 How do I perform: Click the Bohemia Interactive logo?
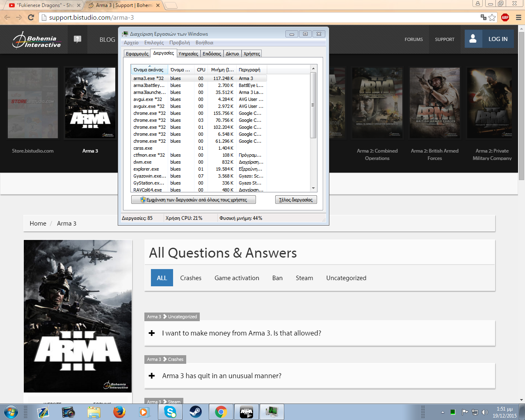coord(37,39)
